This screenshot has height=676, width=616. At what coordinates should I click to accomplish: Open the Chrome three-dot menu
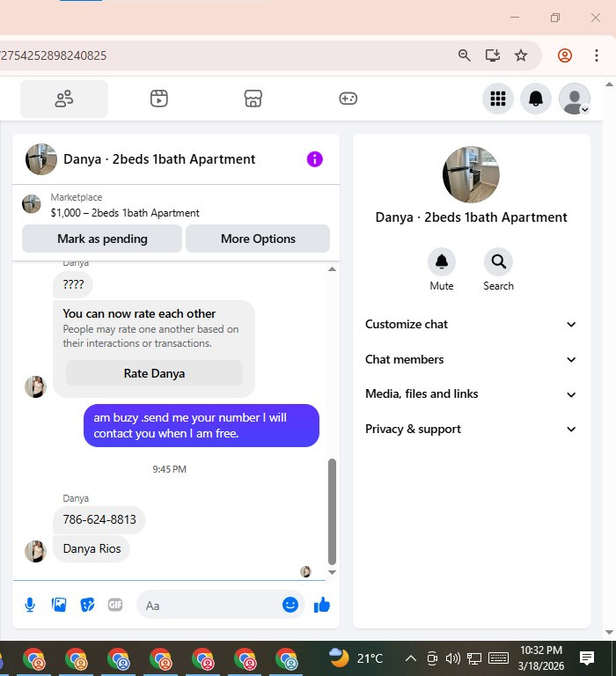(597, 55)
